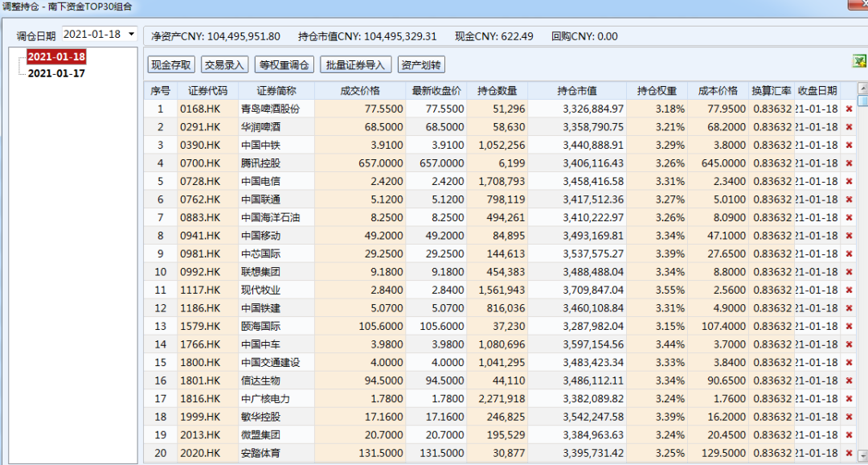The height and width of the screenshot is (465, 868).
Task: Sort by the 证券代码 column header
Action: (x=207, y=91)
